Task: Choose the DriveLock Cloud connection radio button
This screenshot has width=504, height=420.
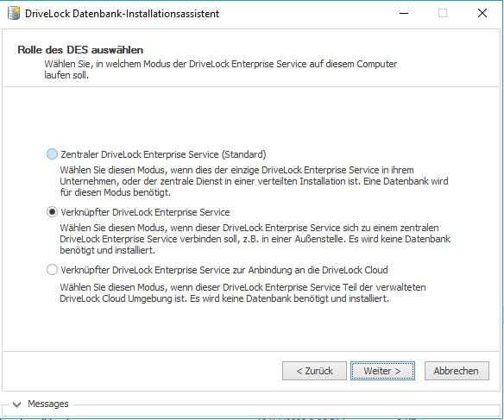Action: pos(52,270)
